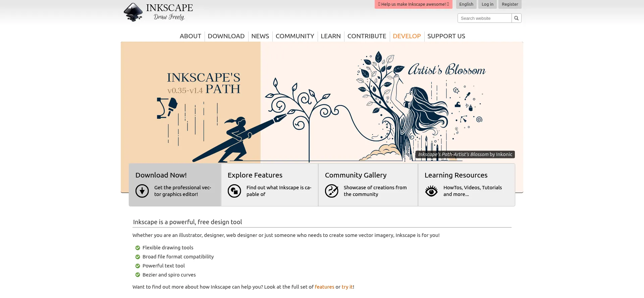Click the Log in button
Viewport: 644px width, 298px height.
(488, 4)
